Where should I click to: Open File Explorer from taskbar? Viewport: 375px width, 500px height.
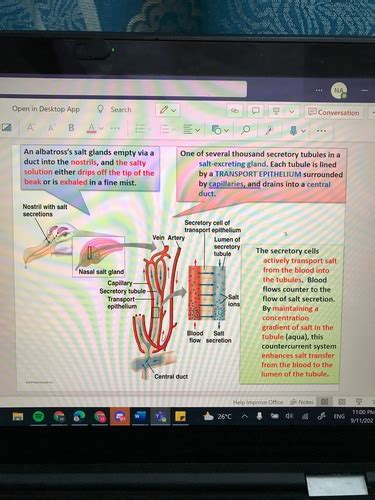coord(18,416)
